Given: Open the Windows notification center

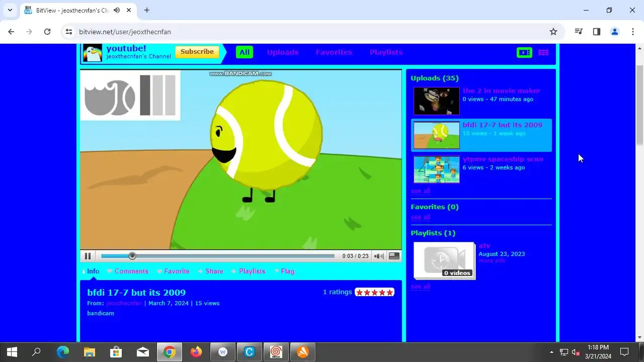Looking at the screenshot, I should 624,352.
